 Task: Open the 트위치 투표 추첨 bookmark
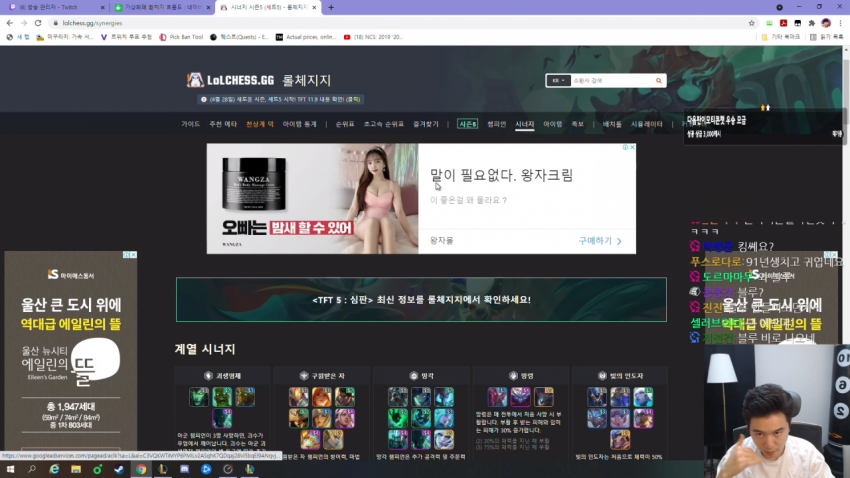126,37
